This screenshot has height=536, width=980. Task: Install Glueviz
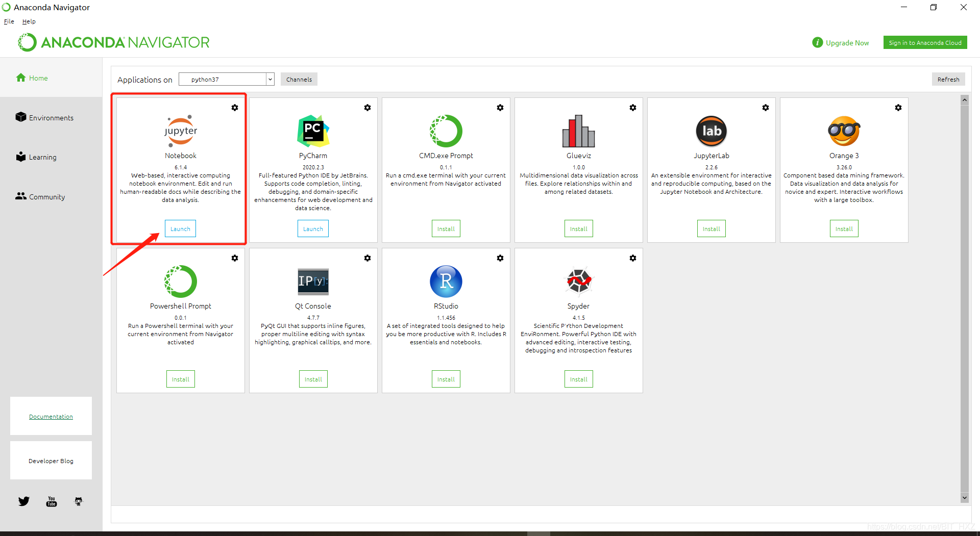(x=579, y=229)
